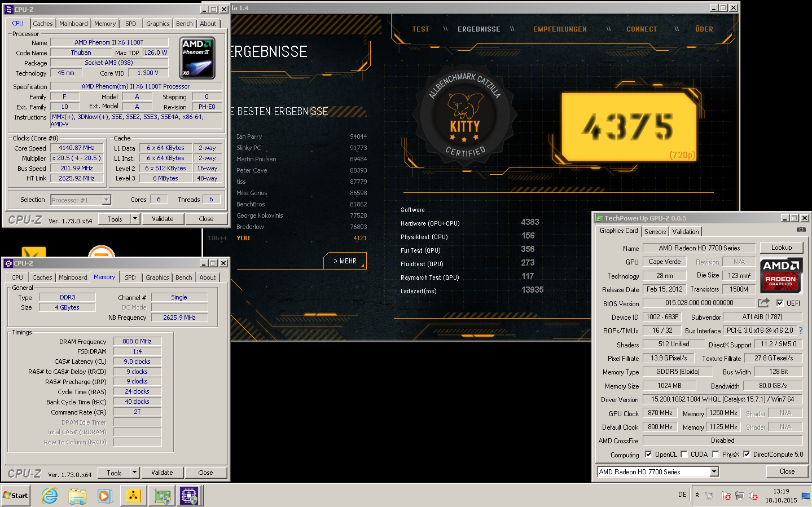The image size is (812, 507).
Task: Open Bench tab in top CPU-Z window
Action: pyautogui.click(x=185, y=24)
